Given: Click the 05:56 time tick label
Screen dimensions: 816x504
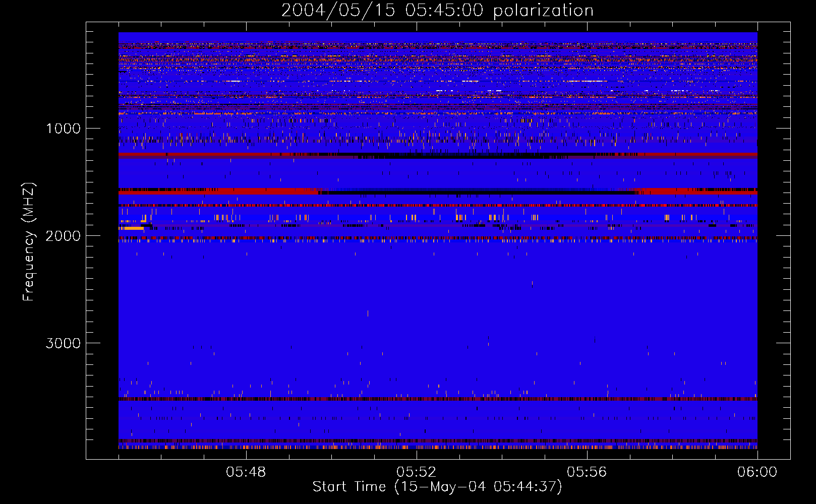Looking at the screenshot, I should tap(587, 472).
